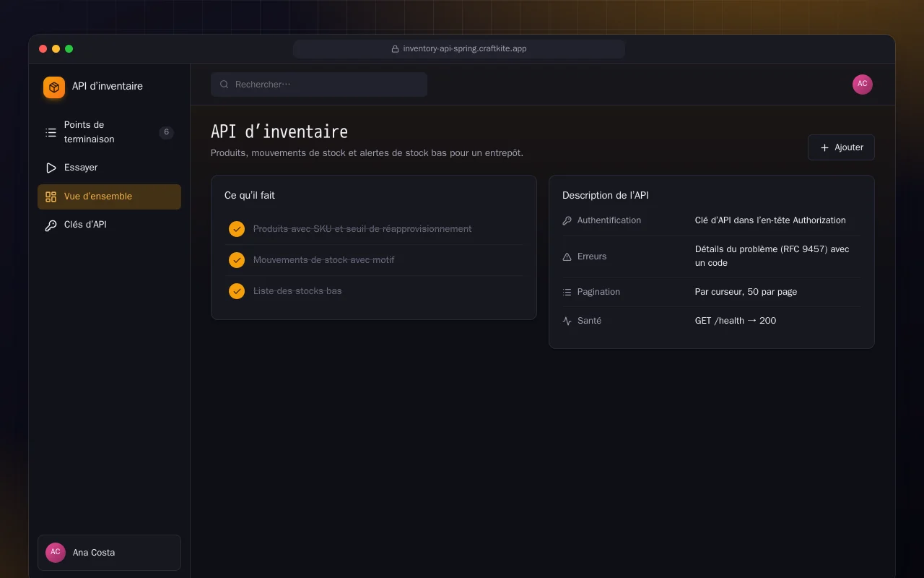
Task: Click the AC avatar in the top bar
Action: tap(863, 85)
